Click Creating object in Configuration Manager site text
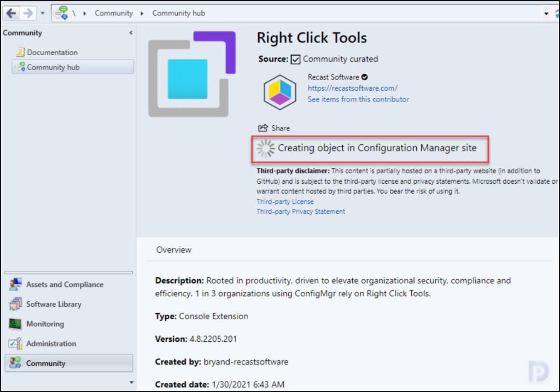 click(377, 148)
